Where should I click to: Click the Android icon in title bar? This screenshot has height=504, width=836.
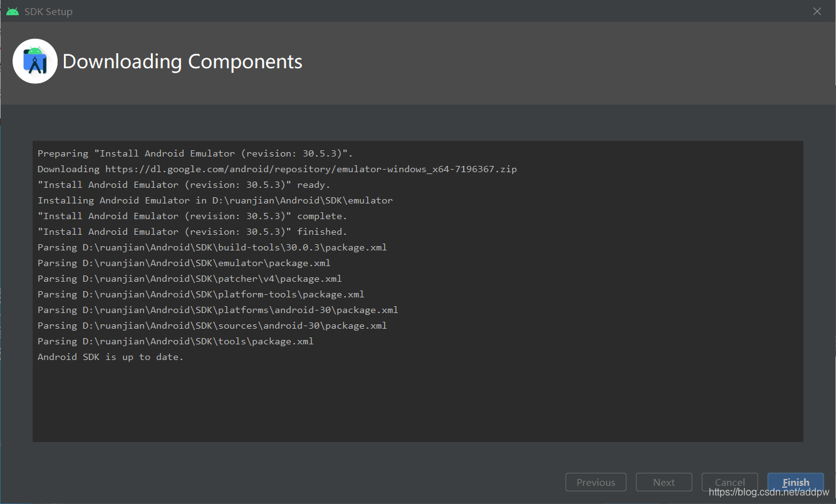(13, 11)
